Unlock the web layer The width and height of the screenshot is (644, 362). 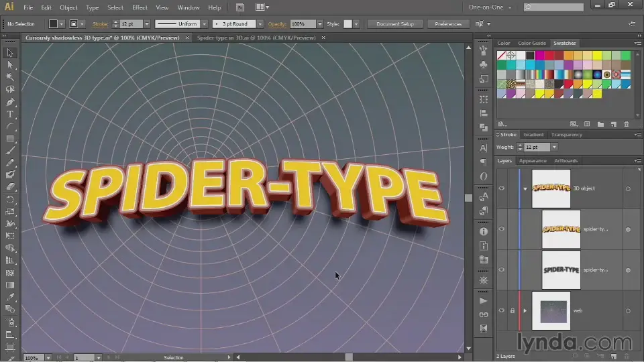pos(513,310)
